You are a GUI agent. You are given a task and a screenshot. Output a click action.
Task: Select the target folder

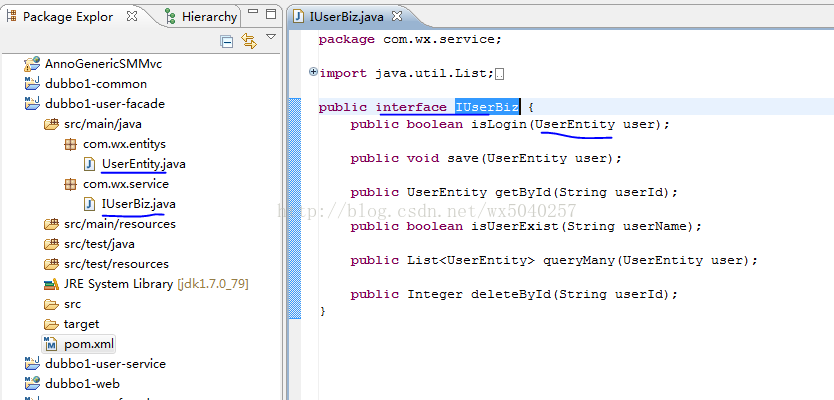81,324
